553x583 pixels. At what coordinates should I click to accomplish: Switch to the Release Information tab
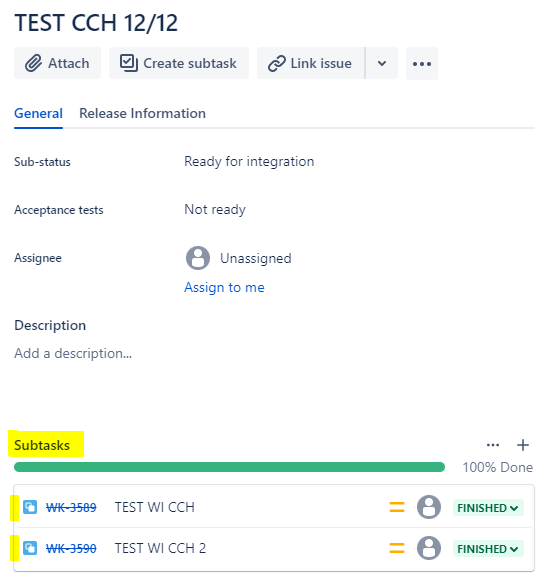pyautogui.click(x=142, y=113)
